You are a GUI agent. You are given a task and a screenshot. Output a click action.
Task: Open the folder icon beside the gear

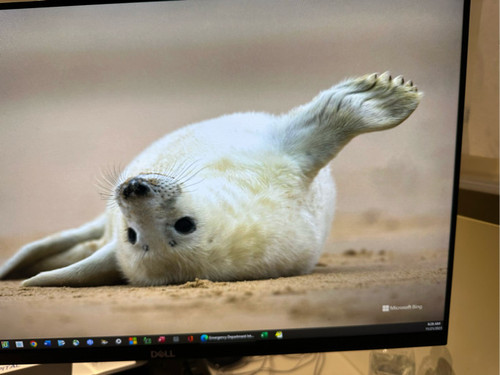point(104,342)
